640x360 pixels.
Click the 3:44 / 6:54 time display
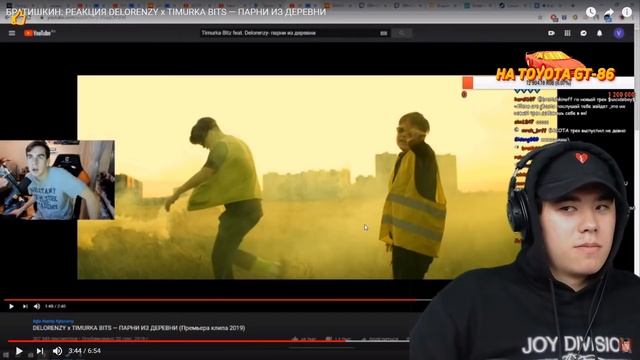[x=84, y=351]
